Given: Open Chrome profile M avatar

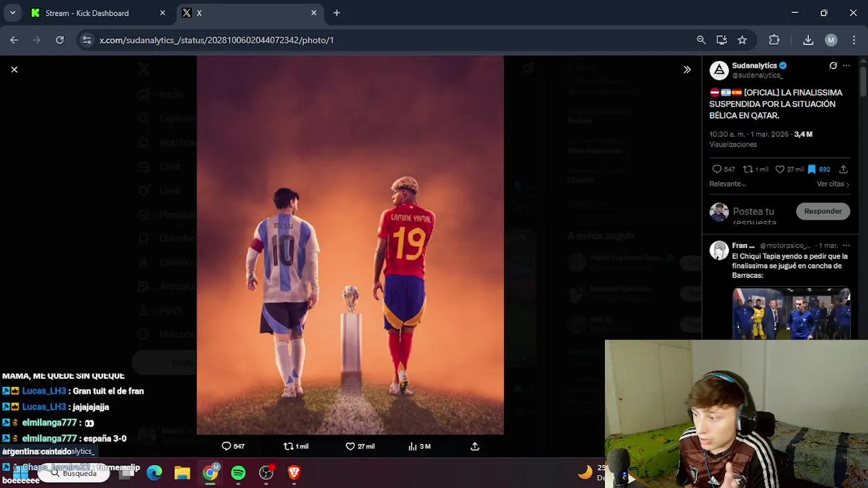Looking at the screenshot, I should 831,40.
